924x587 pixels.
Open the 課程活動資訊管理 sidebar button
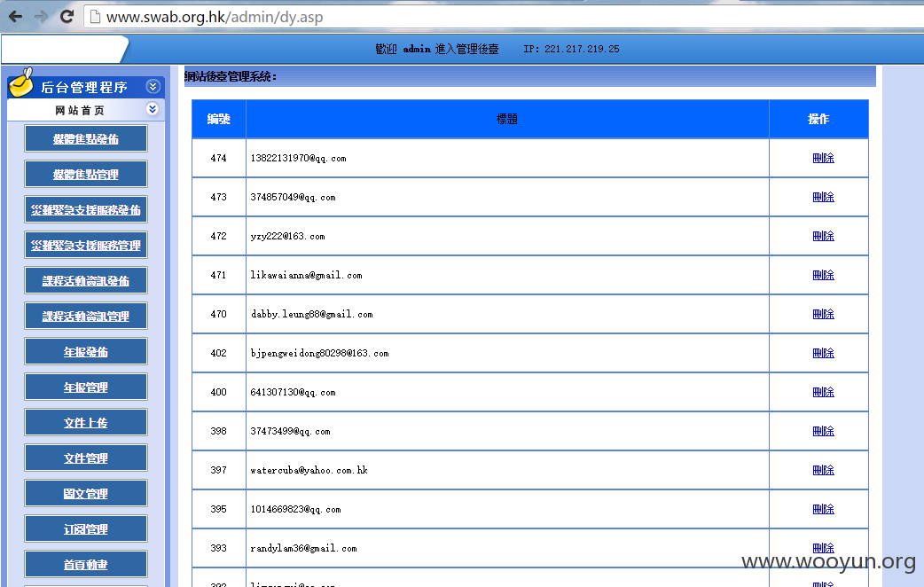[x=86, y=317]
